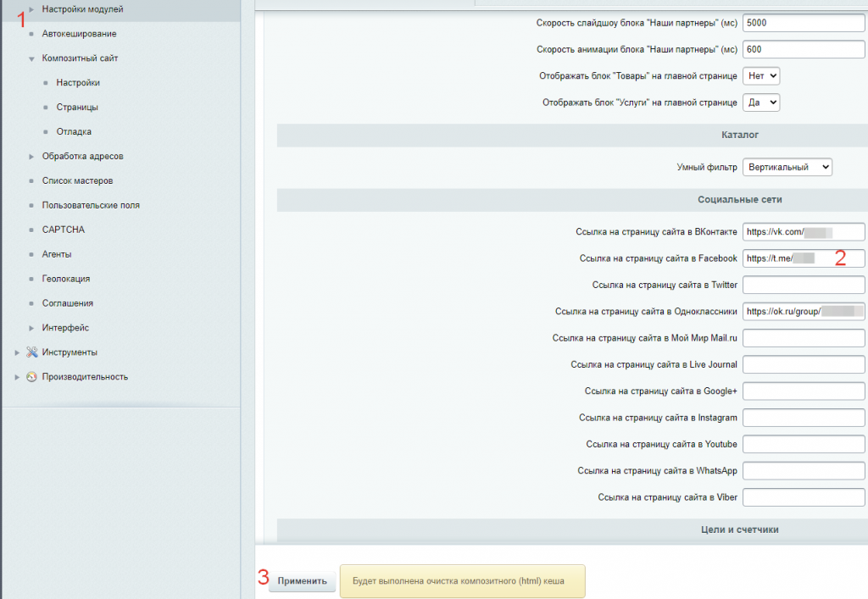Expand the Инструменты section arrow

17,352
